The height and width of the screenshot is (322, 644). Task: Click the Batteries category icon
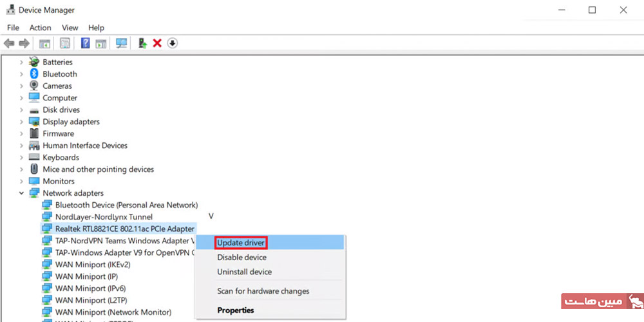point(34,62)
